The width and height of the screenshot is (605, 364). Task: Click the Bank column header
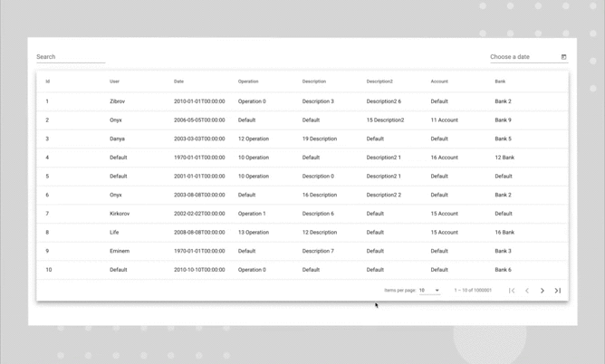coord(500,81)
